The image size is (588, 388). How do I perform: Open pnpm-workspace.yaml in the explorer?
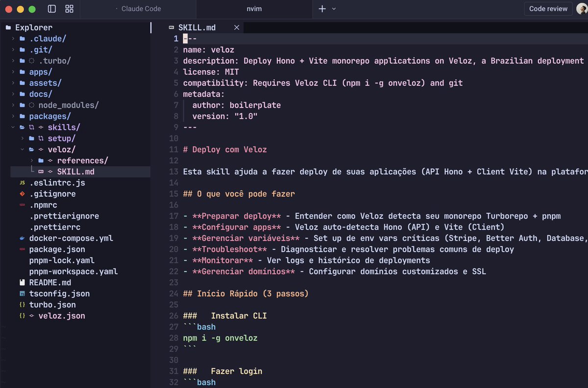(x=73, y=271)
